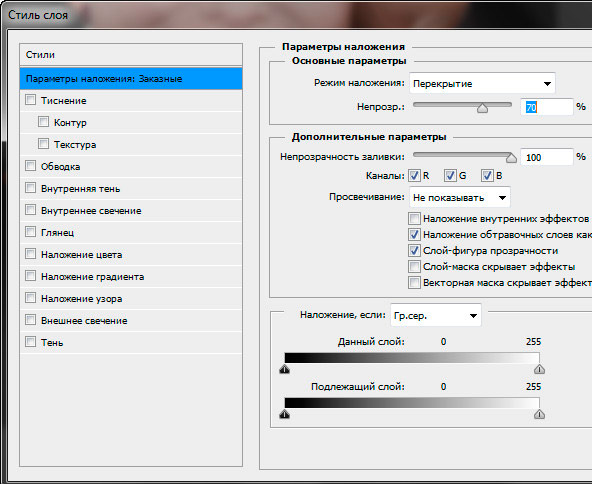Enable the Тень checkbox

pyautogui.click(x=31, y=342)
